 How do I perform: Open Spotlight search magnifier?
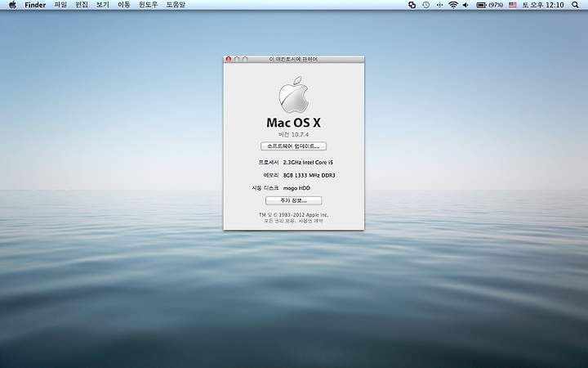click(x=575, y=5)
